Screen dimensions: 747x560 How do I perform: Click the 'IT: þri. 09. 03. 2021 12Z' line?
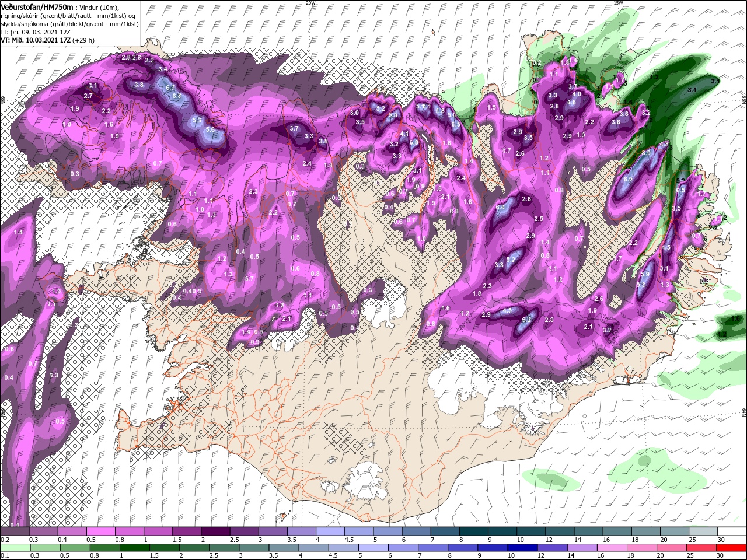click(34, 32)
